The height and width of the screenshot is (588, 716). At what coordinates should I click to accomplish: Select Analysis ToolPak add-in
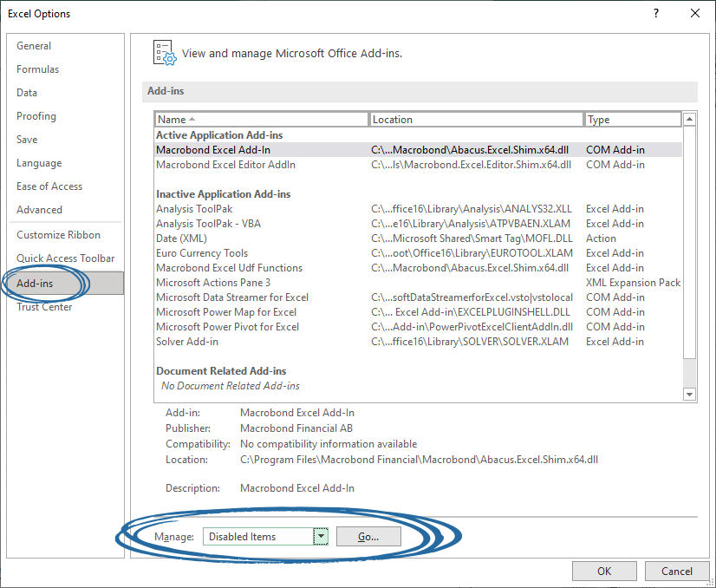point(419,209)
